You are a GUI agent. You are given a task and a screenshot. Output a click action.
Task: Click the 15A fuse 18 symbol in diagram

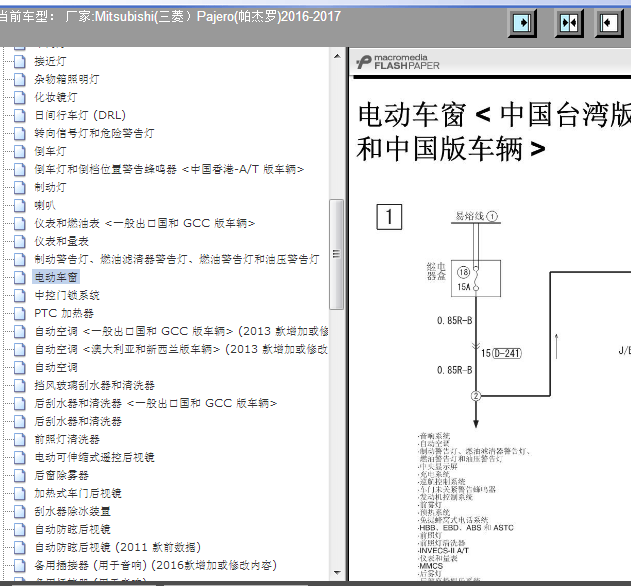coord(476,279)
